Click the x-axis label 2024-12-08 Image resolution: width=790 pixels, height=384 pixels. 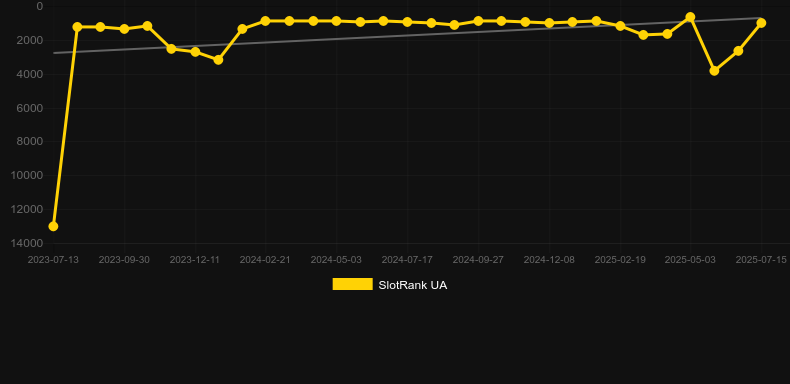[549, 260]
